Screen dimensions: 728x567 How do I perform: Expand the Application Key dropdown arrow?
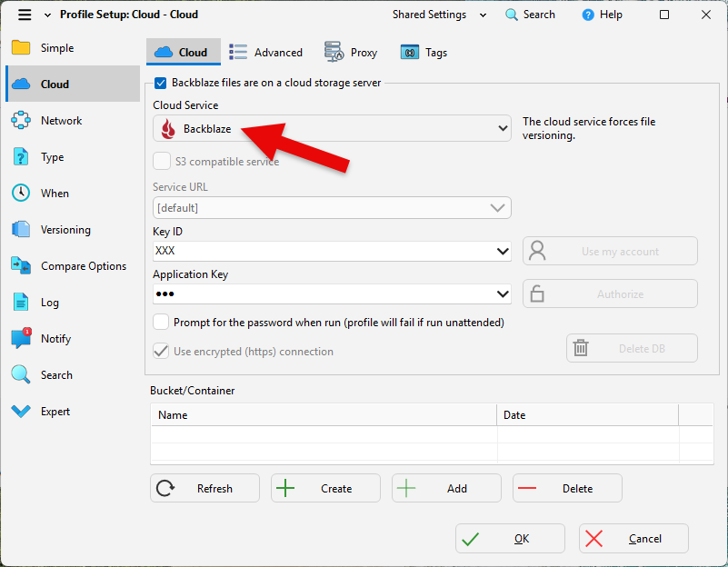[503, 293]
